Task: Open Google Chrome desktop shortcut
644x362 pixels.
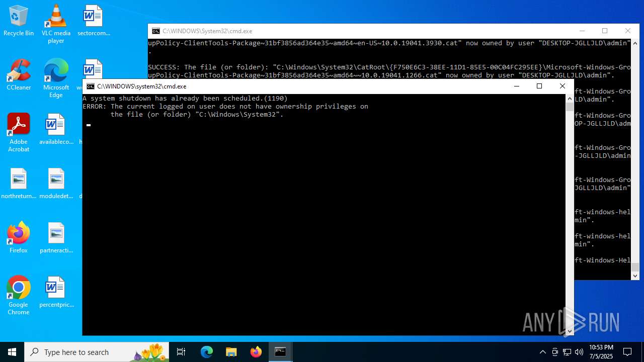Action: pyautogui.click(x=19, y=296)
